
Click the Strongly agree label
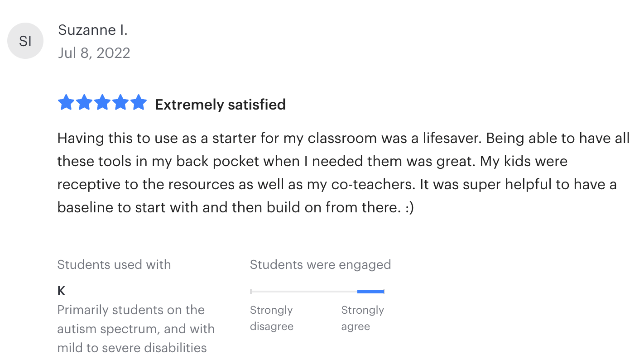coord(362,318)
